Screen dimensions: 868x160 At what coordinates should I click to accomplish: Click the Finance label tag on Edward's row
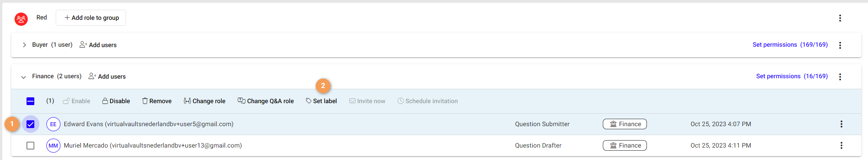click(625, 124)
